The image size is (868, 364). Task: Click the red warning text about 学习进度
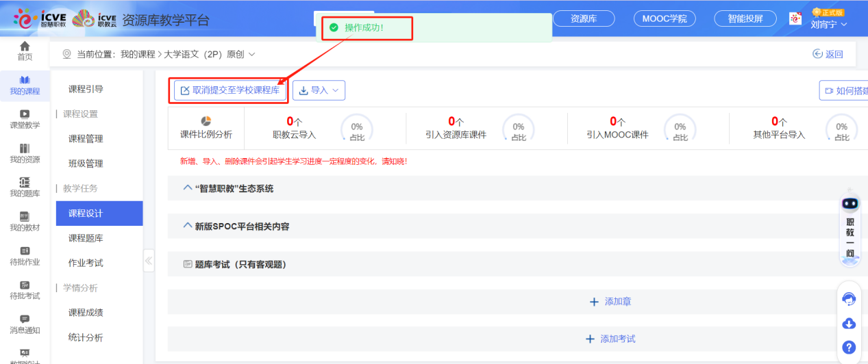click(294, 161)
